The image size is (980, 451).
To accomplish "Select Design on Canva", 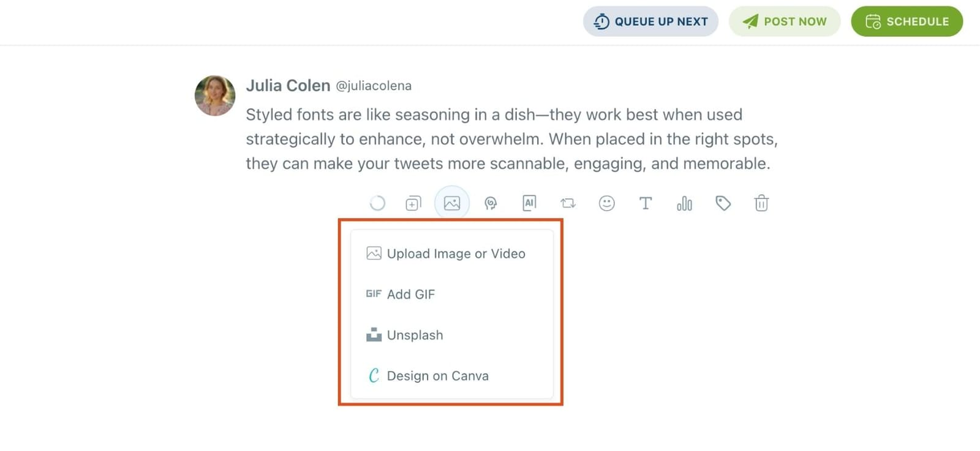I will (x=437, y=376).
